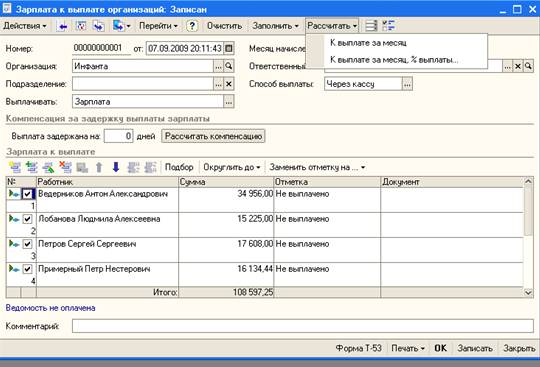Click the table's vertical scrollbar down arrow

pyautogui.click(x=528, y=292)
